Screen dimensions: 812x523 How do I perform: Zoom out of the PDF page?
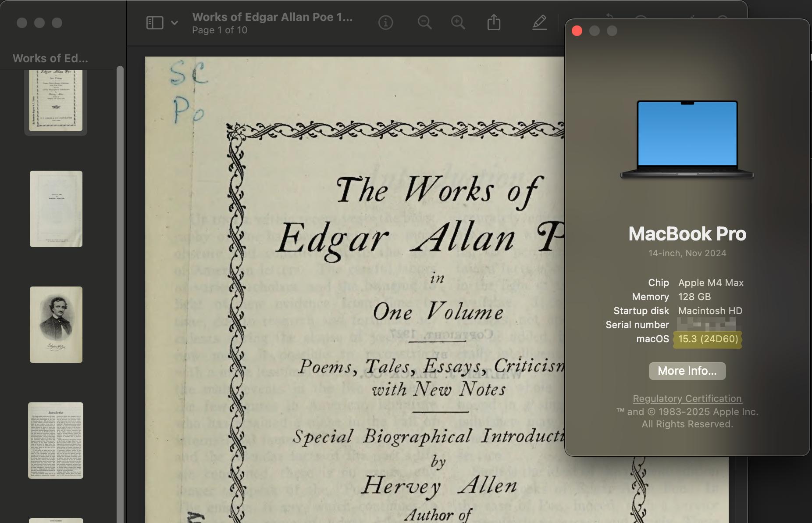[x=424, y=22]
